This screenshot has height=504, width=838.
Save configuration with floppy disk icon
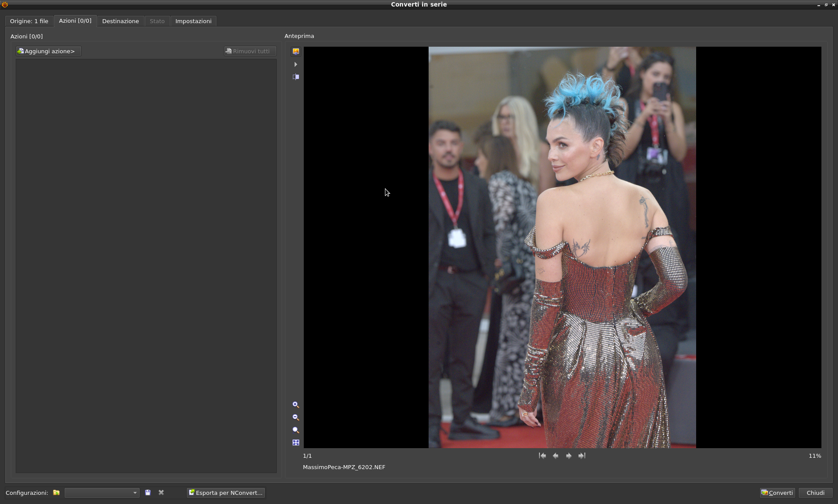pos(148,493)
